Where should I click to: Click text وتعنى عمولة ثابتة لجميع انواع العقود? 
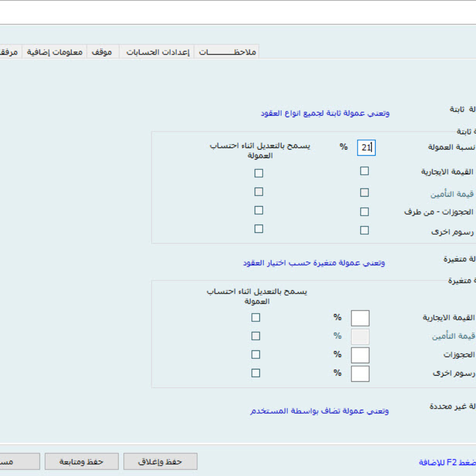[x=325, y=113]
